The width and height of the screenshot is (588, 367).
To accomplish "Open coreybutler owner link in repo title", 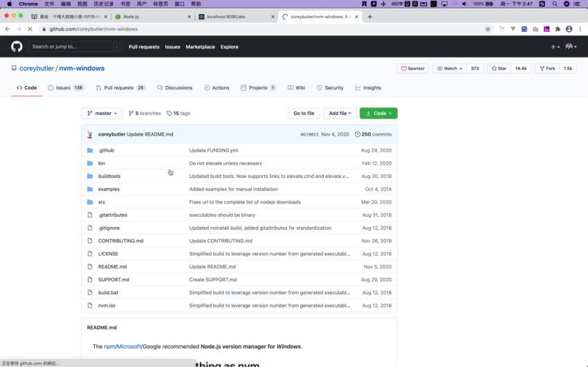I will 37,69.
